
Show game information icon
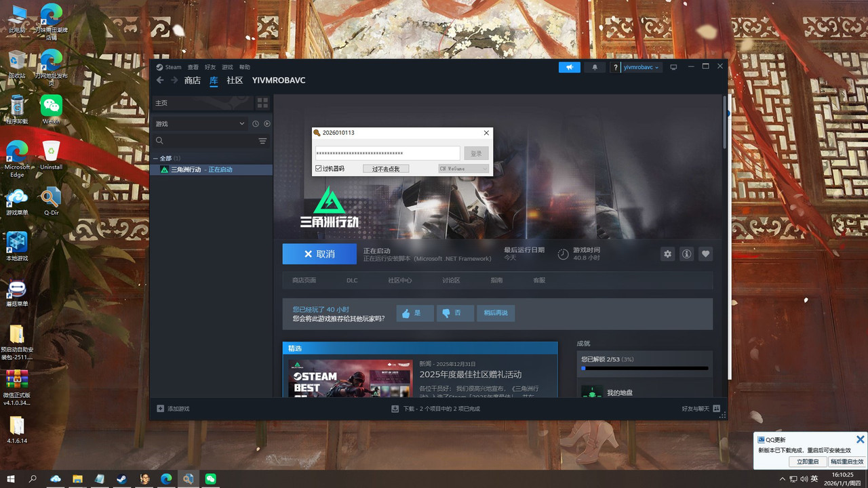click(x=687, y=253)
